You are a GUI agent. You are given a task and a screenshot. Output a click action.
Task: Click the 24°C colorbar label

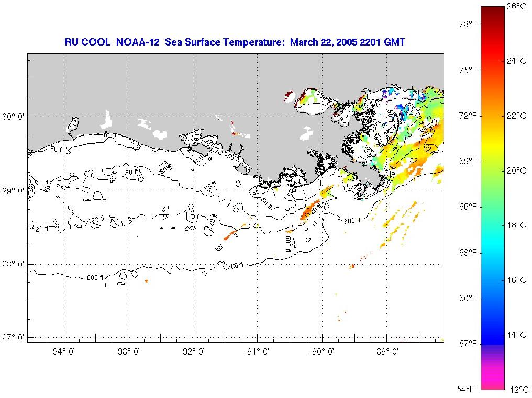pos(516,61)
